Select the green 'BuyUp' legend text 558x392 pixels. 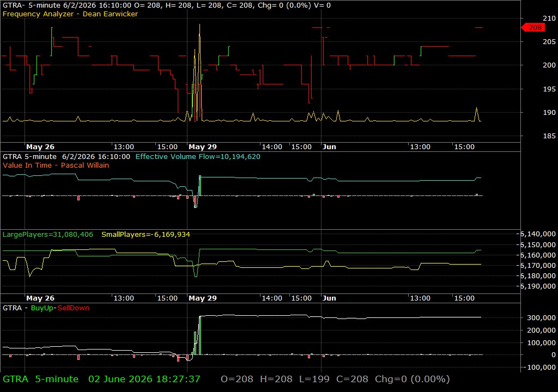tap(42, 308)
